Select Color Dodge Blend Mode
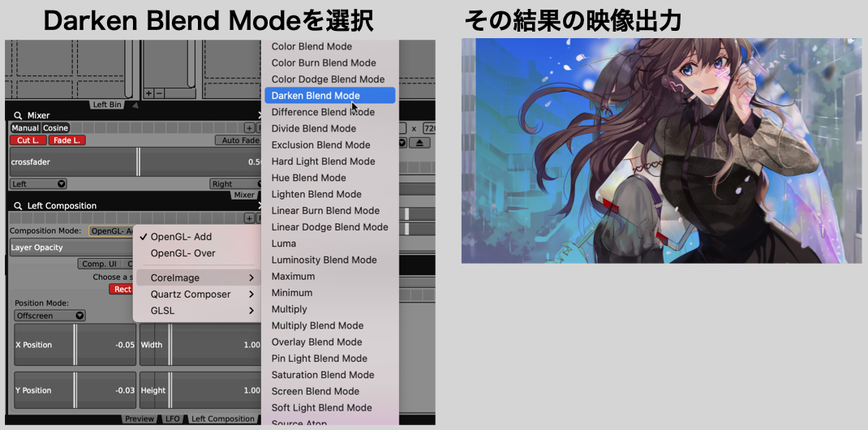The height and width of the screenshot is (430, 868). tap(330, 80)
